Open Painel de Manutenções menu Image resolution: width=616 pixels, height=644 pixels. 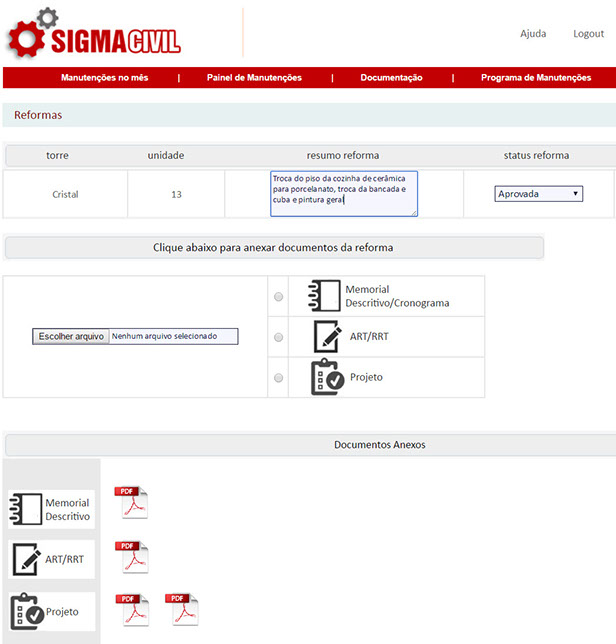[254, 78]
